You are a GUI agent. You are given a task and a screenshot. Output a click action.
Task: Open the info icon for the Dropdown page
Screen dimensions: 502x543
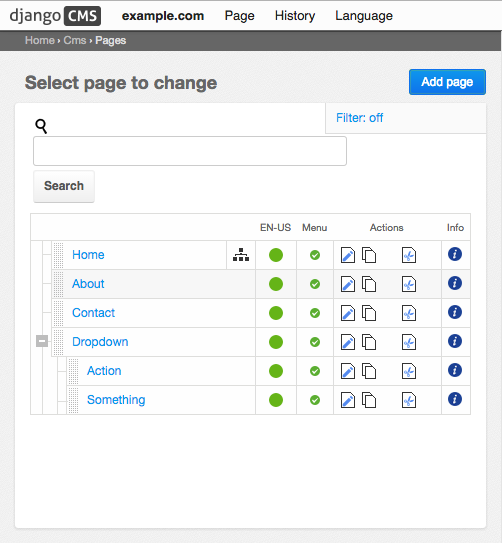(x=455, y=341)
